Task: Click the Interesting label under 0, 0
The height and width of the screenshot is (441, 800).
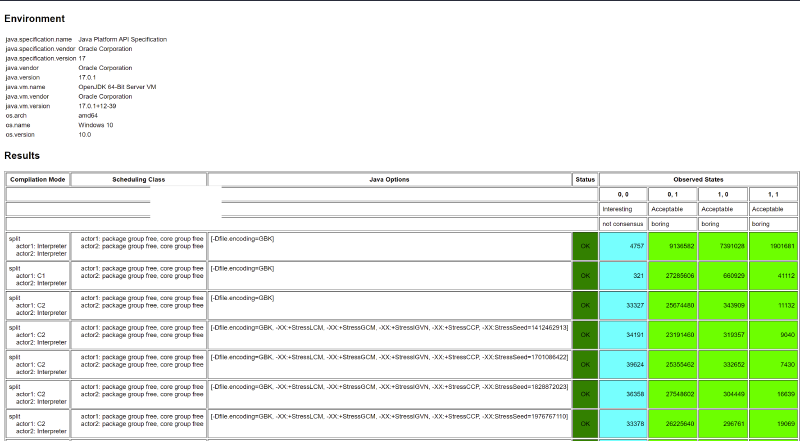Action: [x=618, y=209]
